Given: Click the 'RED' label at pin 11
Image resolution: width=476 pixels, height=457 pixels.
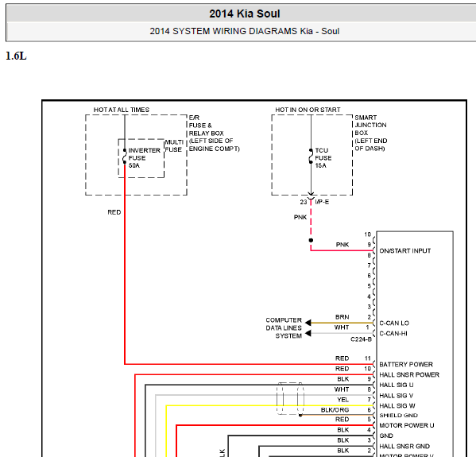Looking at the screenshot, I should [342, 358].
